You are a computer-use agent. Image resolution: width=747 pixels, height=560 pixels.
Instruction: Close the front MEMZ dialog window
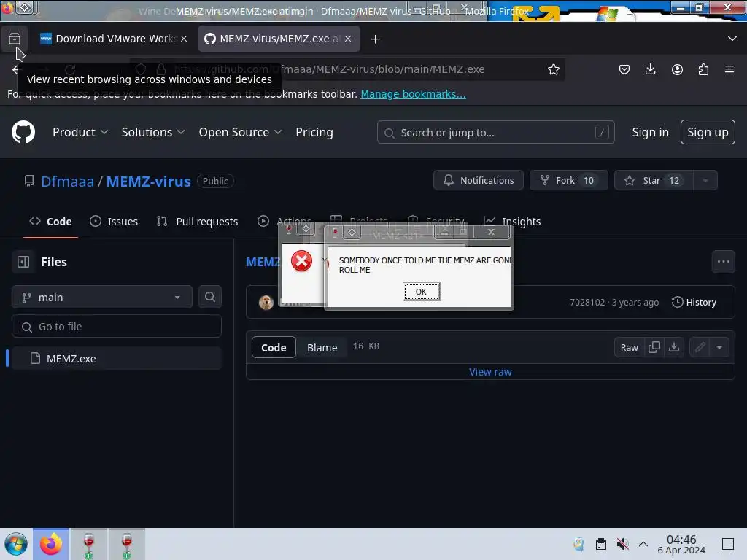(x=491, y=232)
